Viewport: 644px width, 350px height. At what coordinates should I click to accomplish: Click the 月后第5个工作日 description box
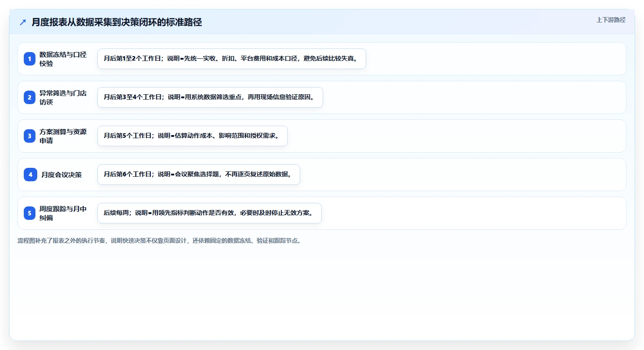192,136
